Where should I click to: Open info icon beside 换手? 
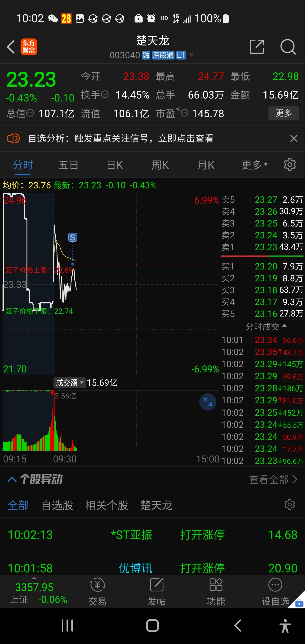[105, 94]
